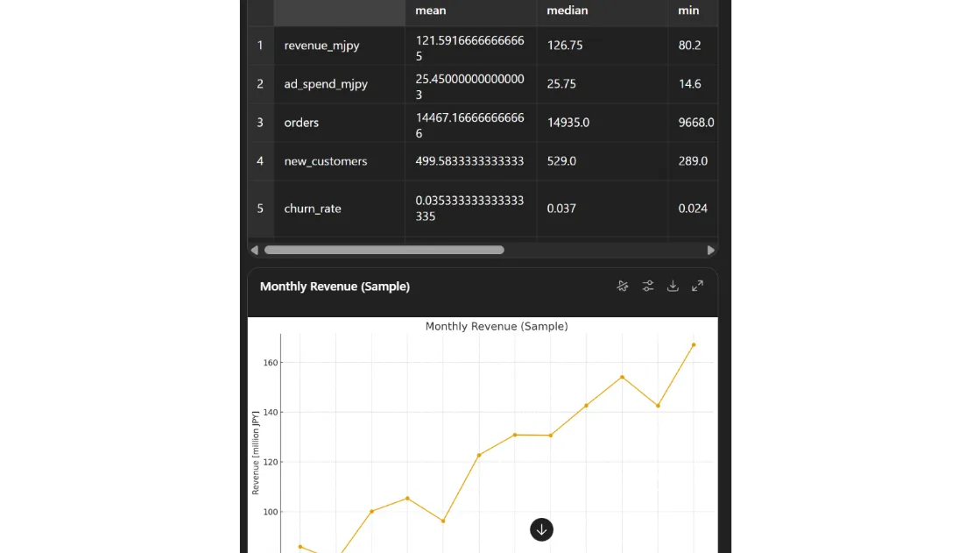Click the scroll-to-bottom arrow button
The height and width of the screenshot is (553, 980).
click(541, 530)
